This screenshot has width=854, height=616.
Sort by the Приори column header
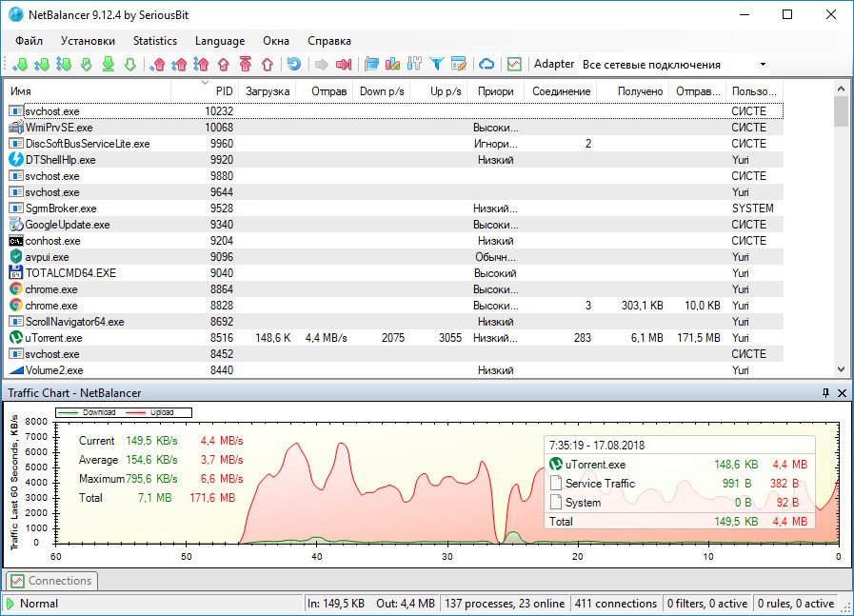coord(496,91)
